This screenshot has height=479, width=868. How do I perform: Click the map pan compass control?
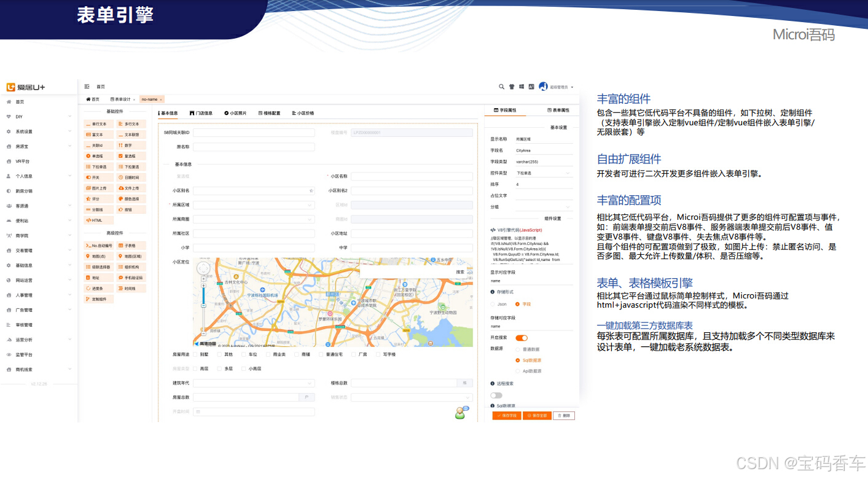click(x=203, y=268)
